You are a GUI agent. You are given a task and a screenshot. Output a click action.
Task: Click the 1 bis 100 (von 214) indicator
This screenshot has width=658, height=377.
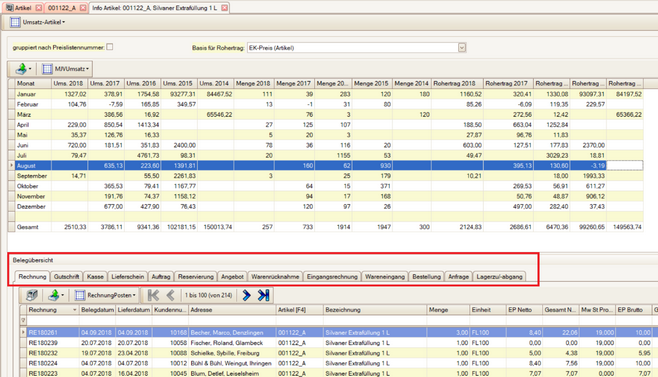209,296
